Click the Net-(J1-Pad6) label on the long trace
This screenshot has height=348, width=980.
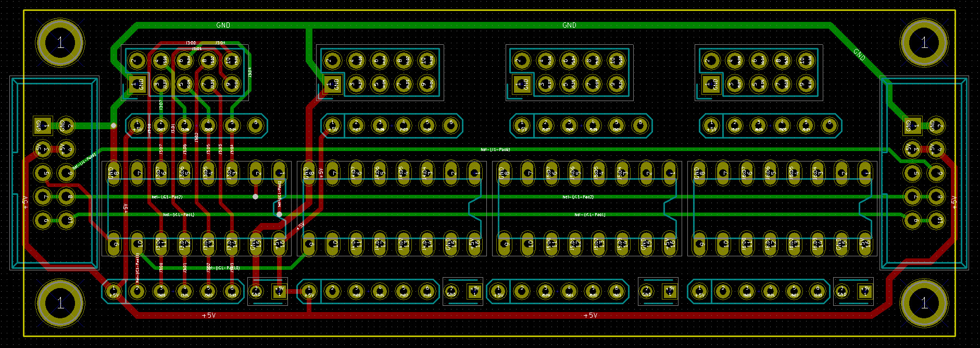pos(495,150)
